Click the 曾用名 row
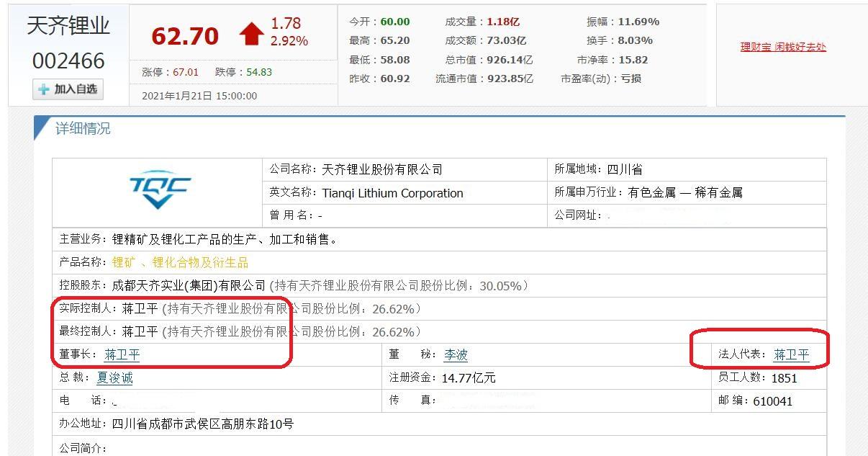 coord(404,215)
